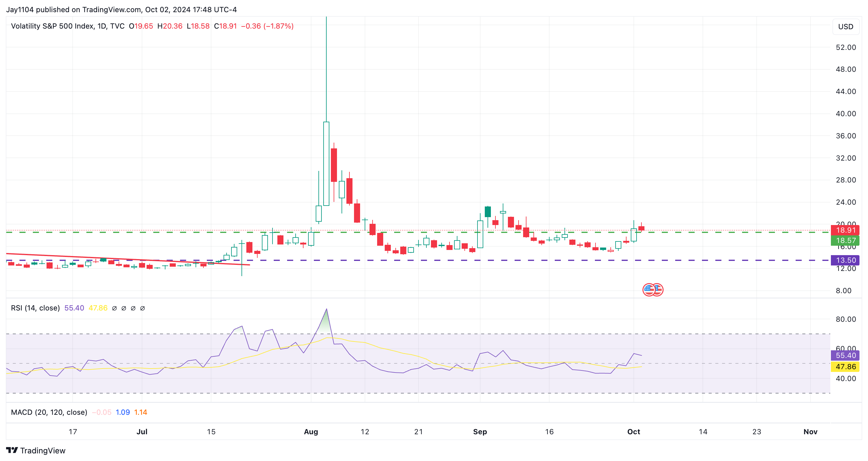Click the 12 August date on time axis
The height and width of the screenshot is (461, 868).
pyautogui.click(x=365, y=432)
